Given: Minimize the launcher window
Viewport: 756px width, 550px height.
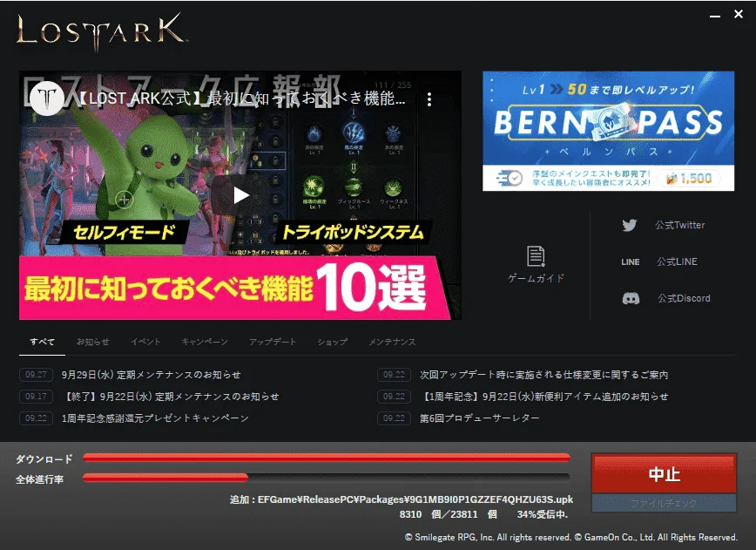Looking at the screenshot, I should coord(715,16).
